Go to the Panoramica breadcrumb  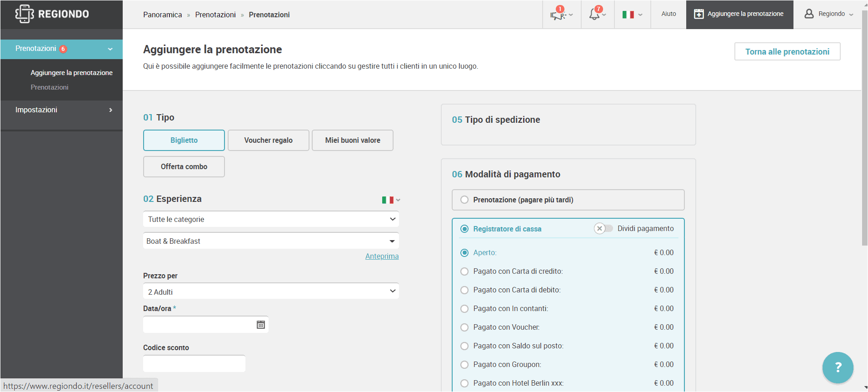pyautogui.click(x=162, y=15)
